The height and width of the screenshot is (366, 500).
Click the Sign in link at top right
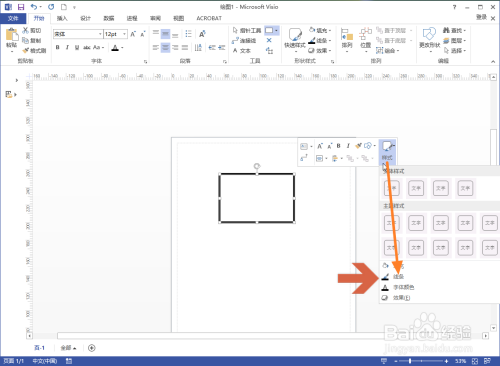481,17
